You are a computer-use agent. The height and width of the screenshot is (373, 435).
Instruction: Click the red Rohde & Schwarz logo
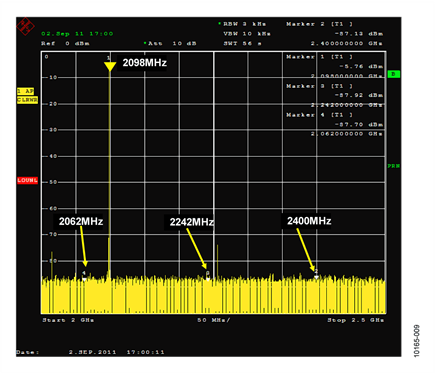pos(26,26)
